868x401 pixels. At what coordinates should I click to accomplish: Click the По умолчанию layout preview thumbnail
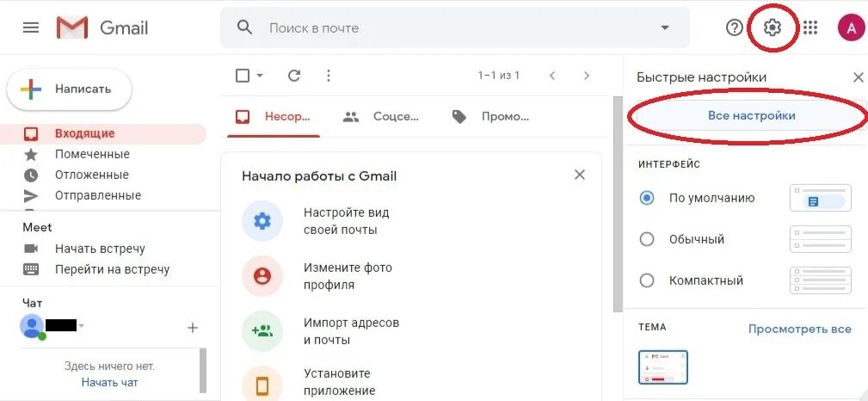[x=821, y=198]
